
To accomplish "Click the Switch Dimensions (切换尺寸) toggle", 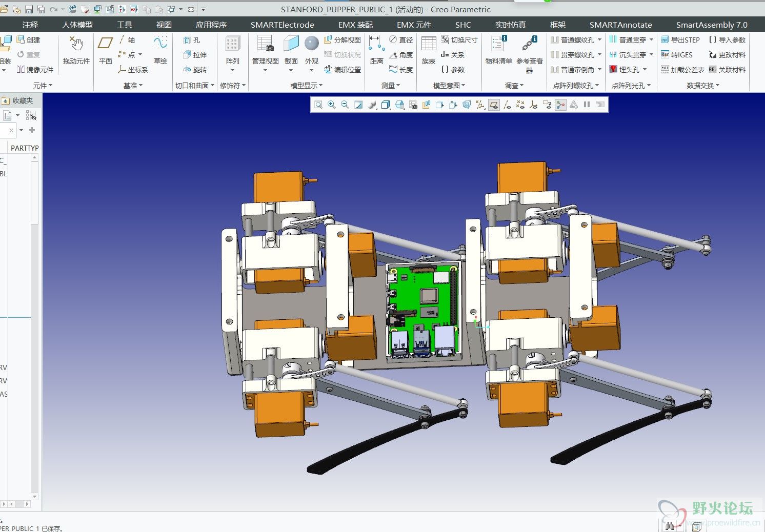I will coord(459,40).
